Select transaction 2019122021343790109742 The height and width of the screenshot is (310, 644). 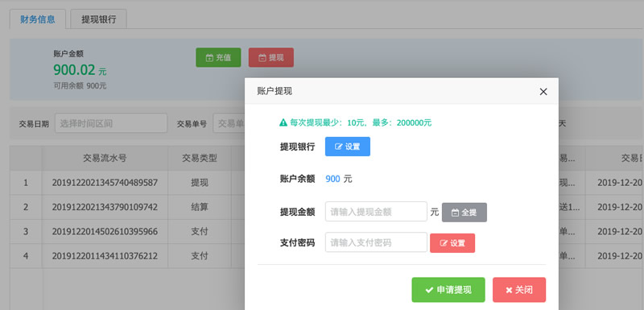pos(105,207)
